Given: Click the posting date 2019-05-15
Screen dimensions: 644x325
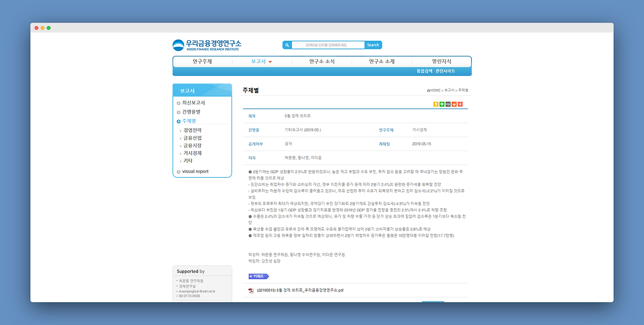Looking at the screenshot, I should point(422,144).
